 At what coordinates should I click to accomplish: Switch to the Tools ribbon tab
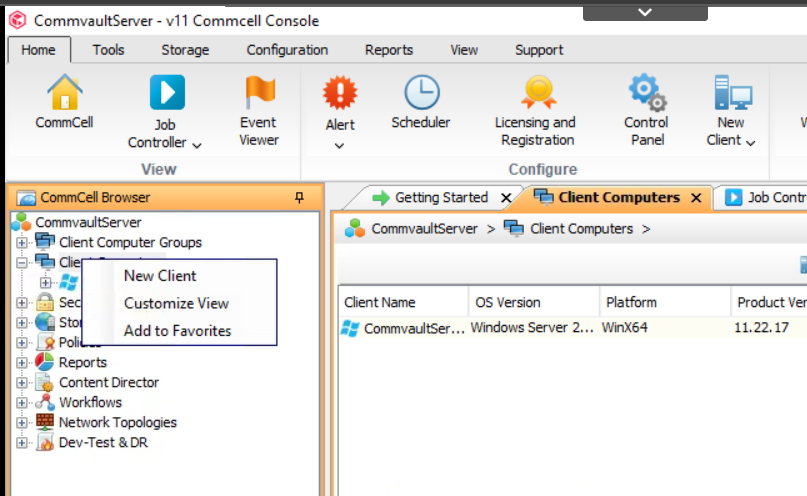[x=108, y=50]
